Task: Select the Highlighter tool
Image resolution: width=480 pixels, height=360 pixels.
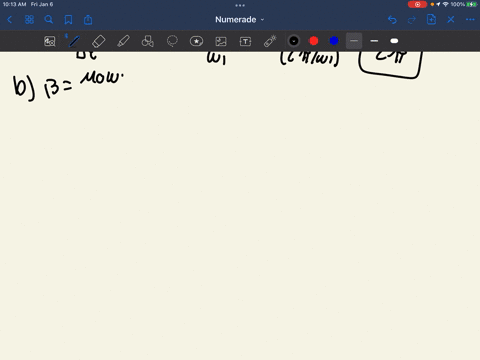Action: click(x=123, y=41)
